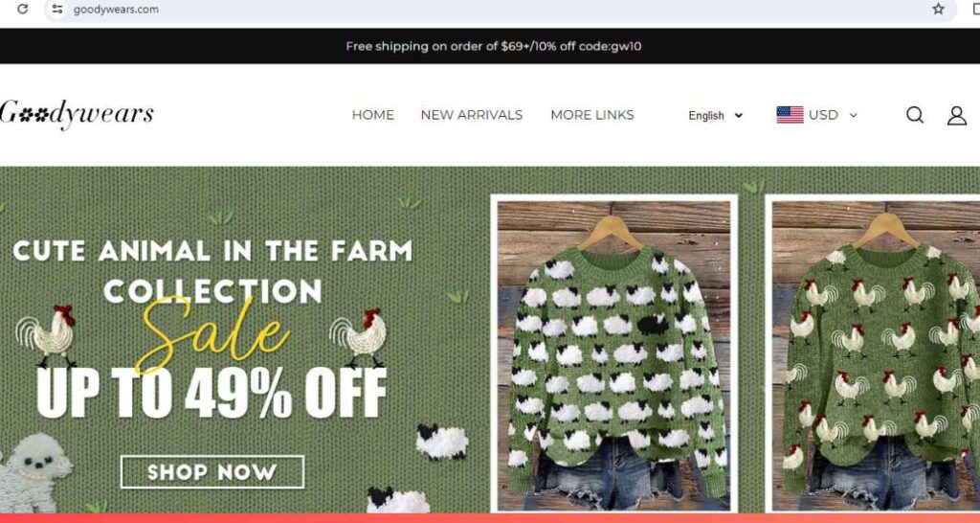
Task: Open the MORE LINKS menu item
Action: point(591,115)
